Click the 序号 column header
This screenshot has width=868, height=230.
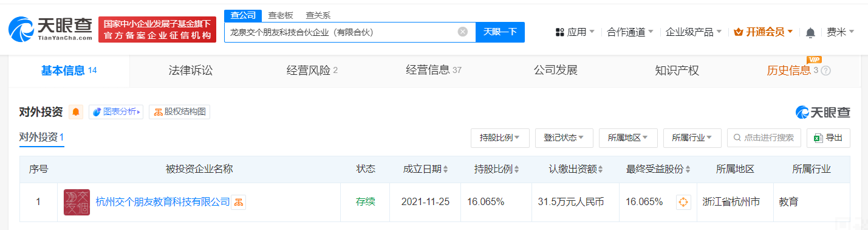tap(38, 169)
